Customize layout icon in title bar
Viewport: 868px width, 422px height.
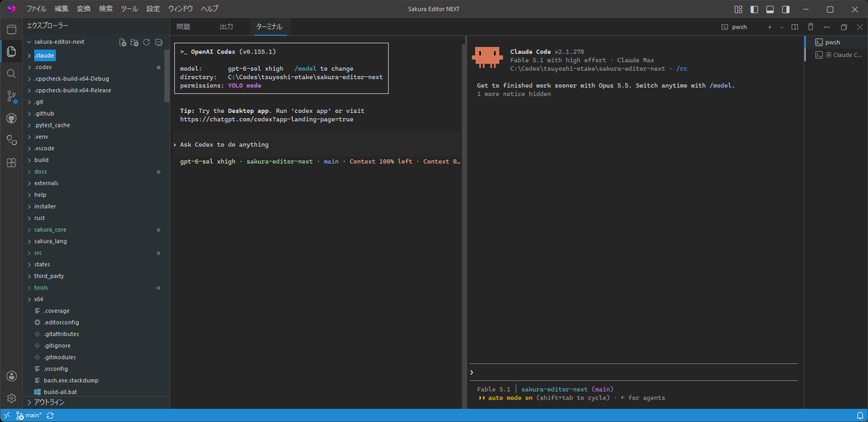coord(739,9)
